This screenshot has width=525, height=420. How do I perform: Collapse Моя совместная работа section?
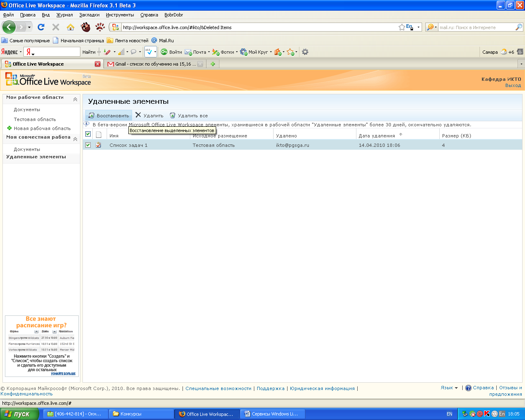point(75,139)
